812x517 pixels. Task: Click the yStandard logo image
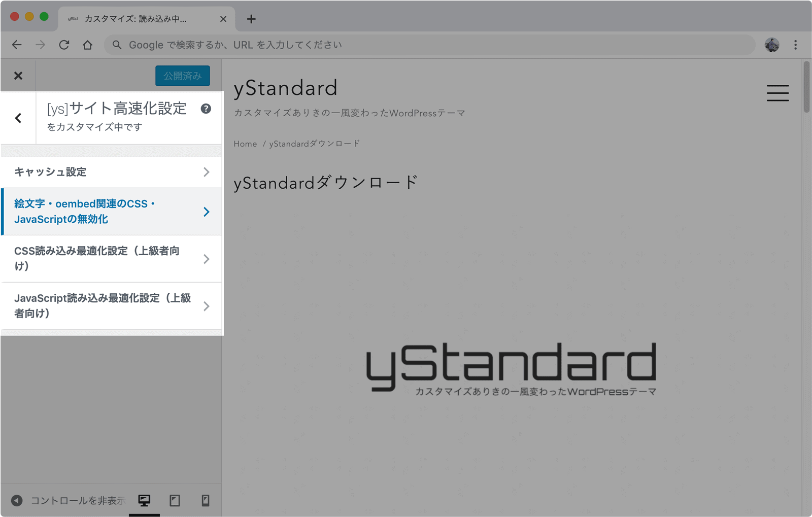(511, 369)
